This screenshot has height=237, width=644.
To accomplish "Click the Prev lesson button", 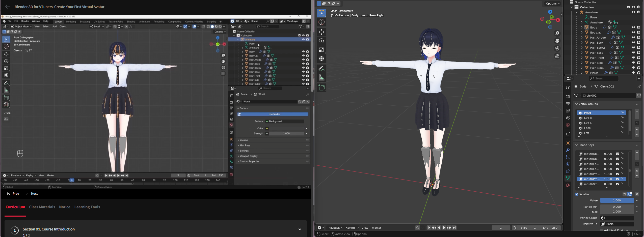I will (x=13, y=194).
